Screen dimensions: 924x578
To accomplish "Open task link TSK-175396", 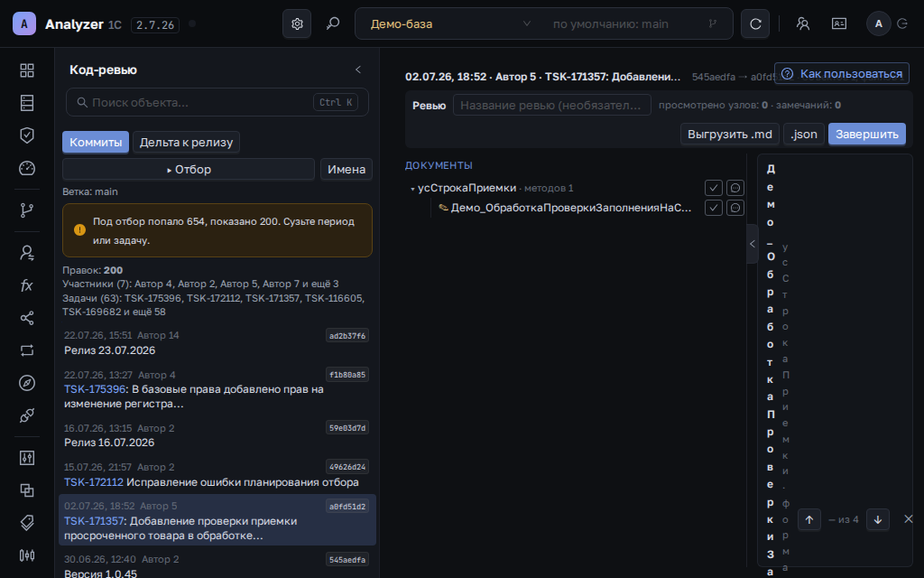I will coord(95,389).
